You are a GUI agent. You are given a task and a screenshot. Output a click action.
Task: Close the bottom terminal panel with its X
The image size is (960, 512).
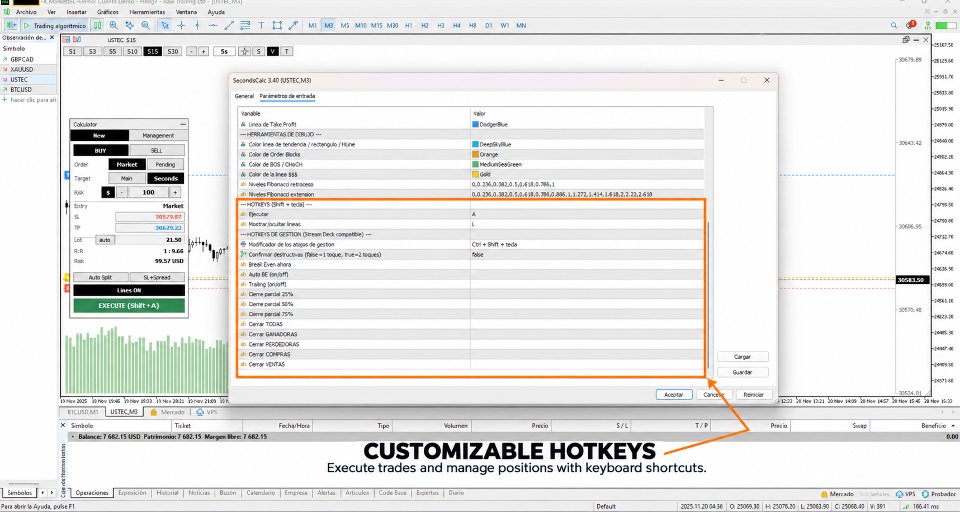click(x=62, y=425)
